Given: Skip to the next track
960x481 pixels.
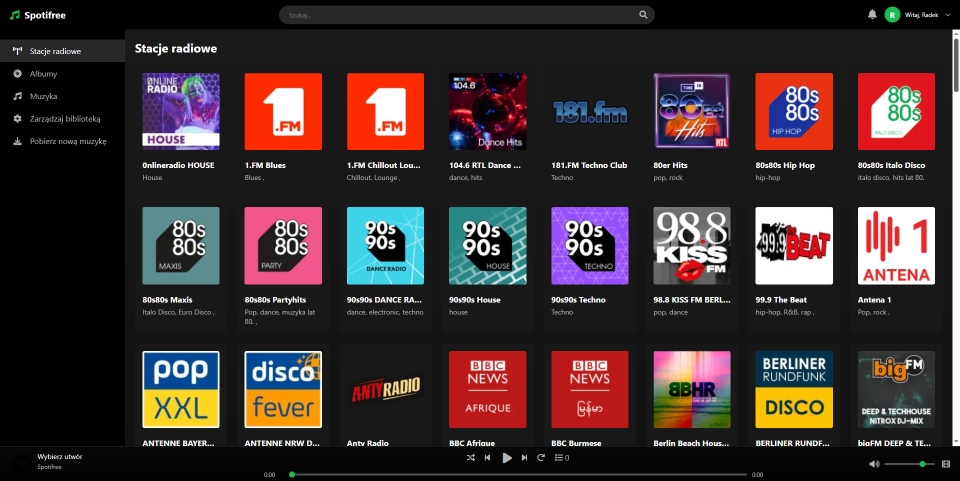Looking at the screenshot, I should (x=524, y=458).
